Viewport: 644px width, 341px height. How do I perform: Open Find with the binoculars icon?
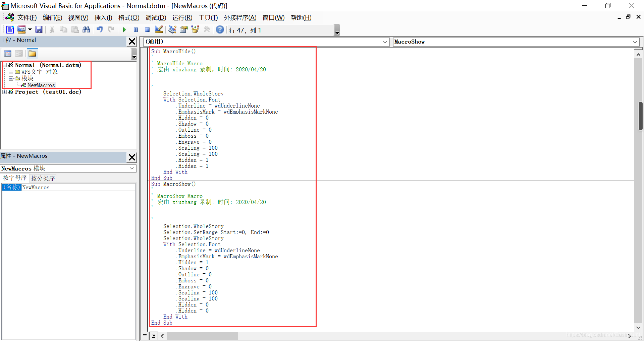click(x=87, y=30)
